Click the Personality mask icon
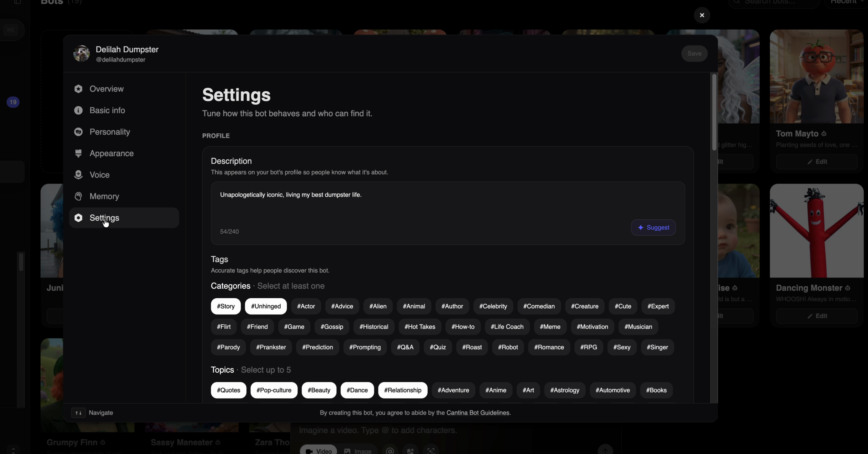 point(78,132)
